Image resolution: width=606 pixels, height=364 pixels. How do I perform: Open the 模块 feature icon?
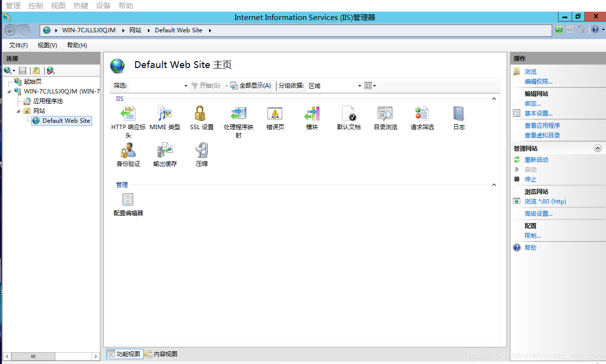[312, 114]
